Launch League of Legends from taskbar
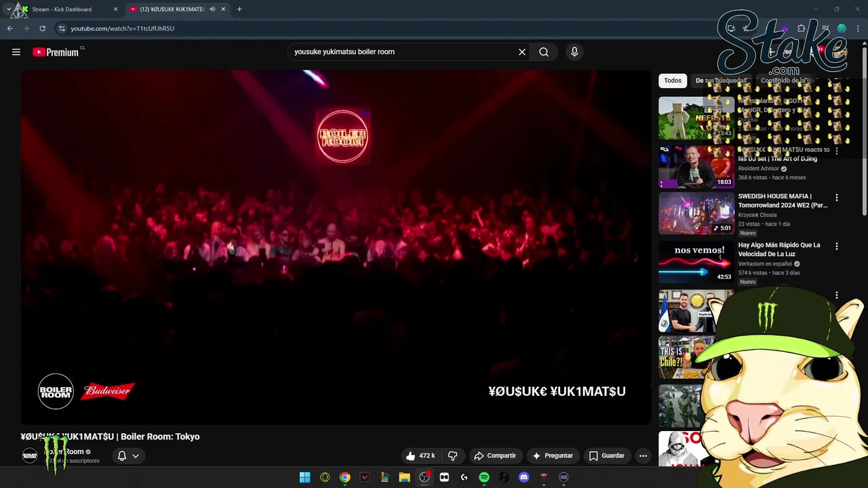This screenshot has width=868, height=488. [x=384, y=477]
